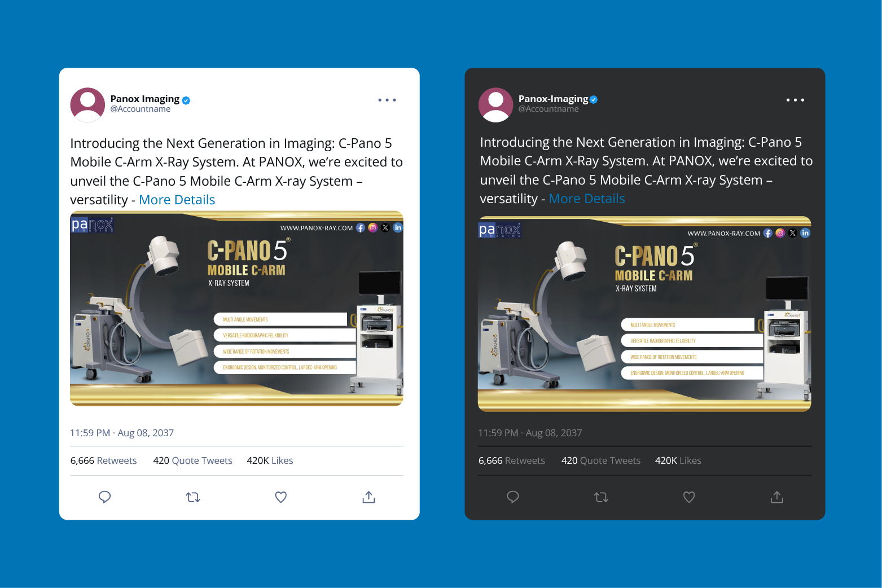Click the Panox Imaging avatar on the light tweet

pos(87,105)
